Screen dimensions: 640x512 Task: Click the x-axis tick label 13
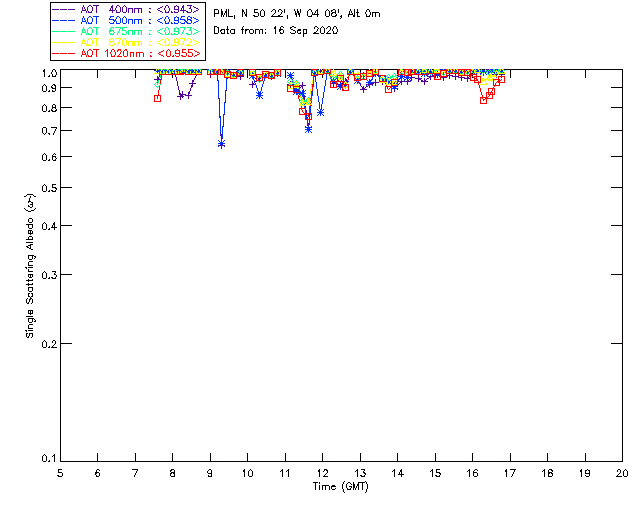(360, 473)
